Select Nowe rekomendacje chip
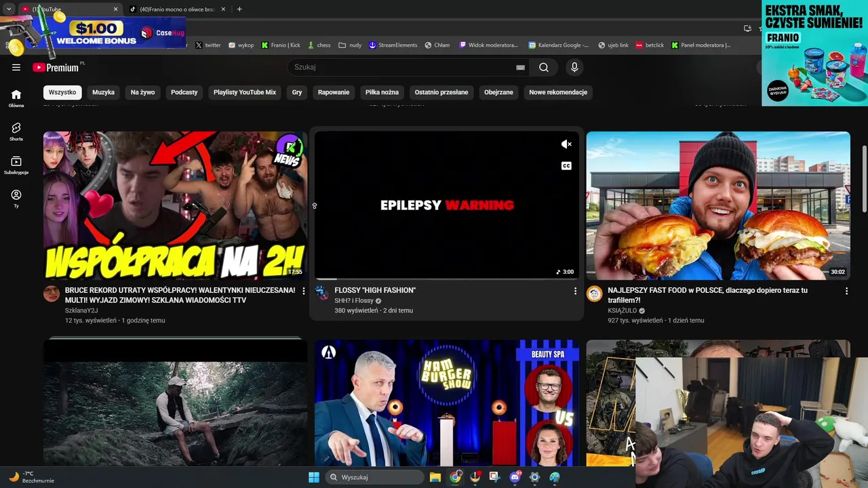Image resolution: width=868 pixels, height=488 pixels. pos(558,92)
